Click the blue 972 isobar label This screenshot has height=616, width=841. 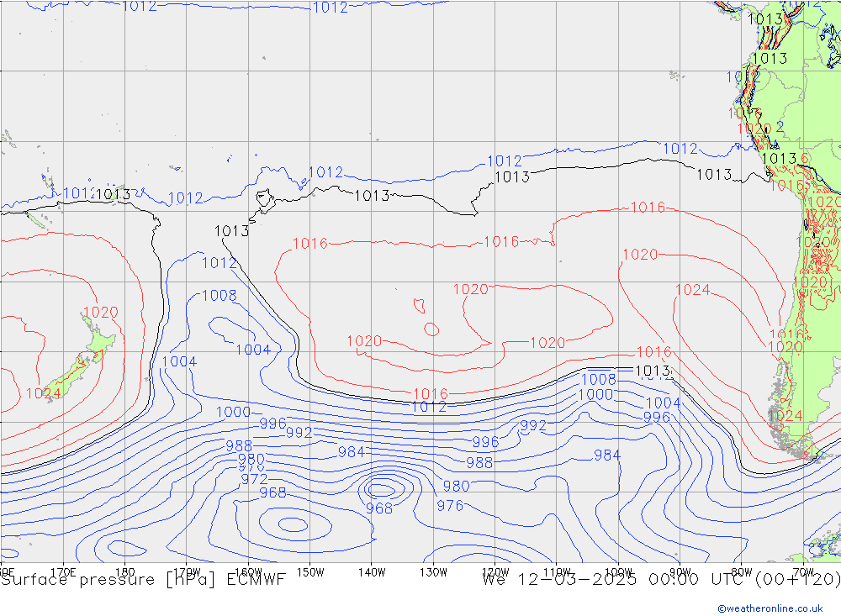(254, 479)
